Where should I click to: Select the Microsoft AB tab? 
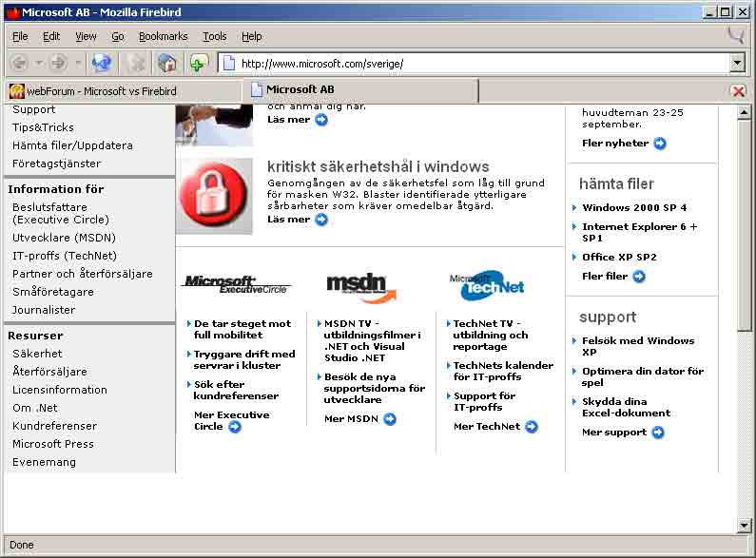point(361,90)
